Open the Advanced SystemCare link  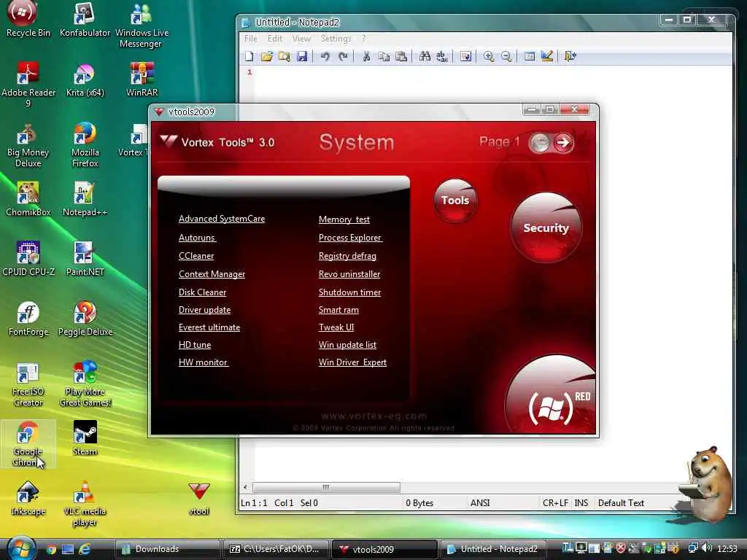(222, 219)
